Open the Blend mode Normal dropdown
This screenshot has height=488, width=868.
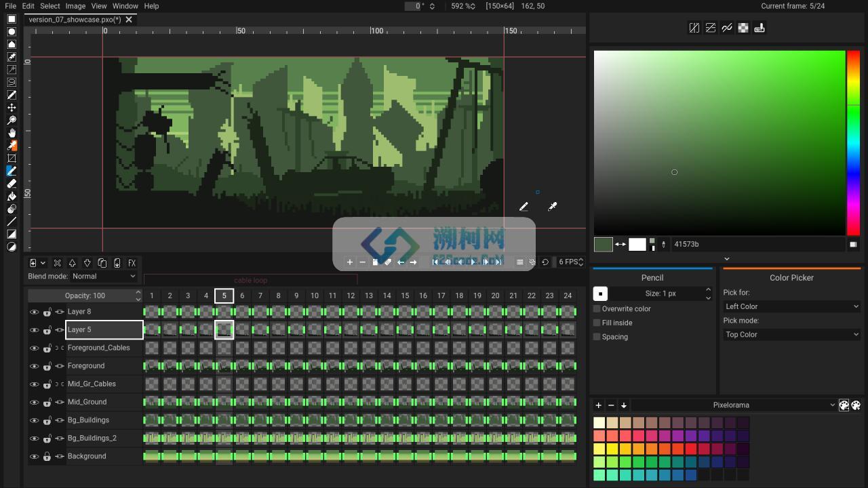click(x=104, y=277)
